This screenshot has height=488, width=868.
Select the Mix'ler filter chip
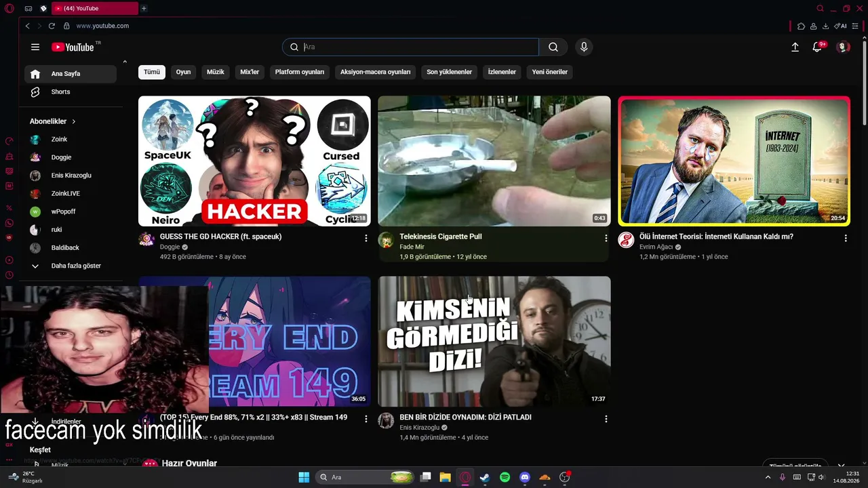tap(250, 72)
